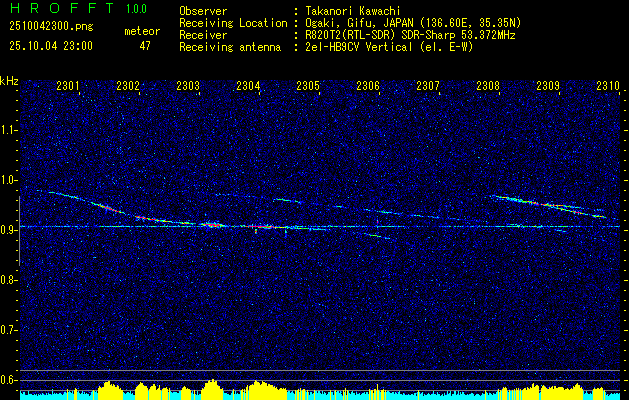
Task: Click the kHz axis unit label
Action: (x=9, y=82)
